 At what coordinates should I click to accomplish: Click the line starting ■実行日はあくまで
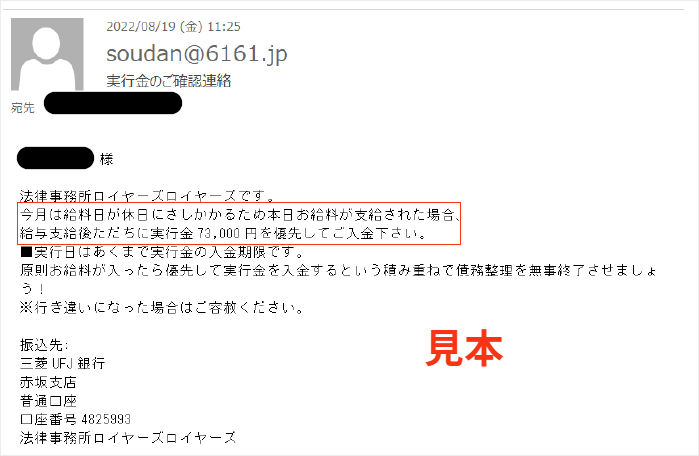(162, 252)
